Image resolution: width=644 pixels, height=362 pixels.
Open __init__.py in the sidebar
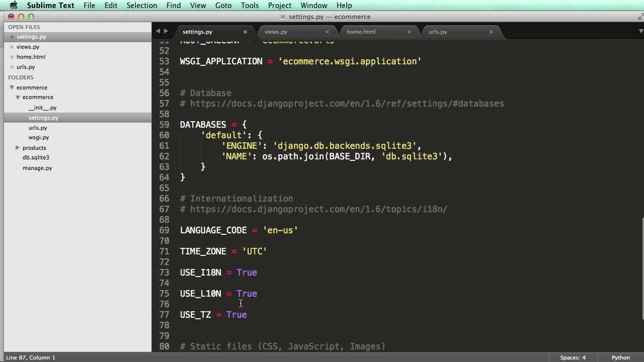coord(42,108)
